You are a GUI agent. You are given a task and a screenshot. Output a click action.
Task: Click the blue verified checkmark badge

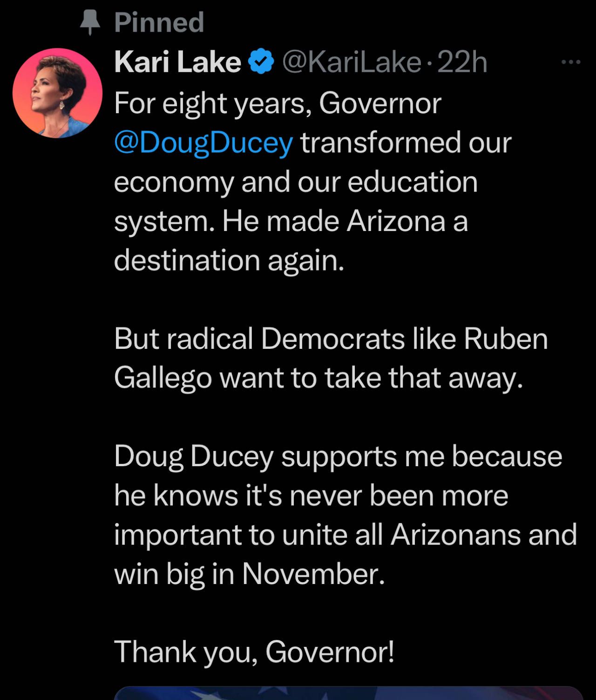click(x=262, y=62)
